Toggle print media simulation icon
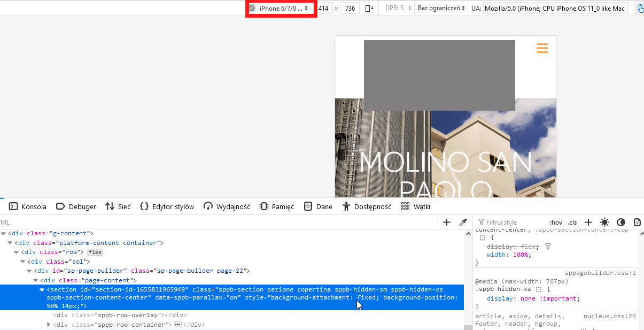This screenshot has height=330, width=644. coord(637,222)
